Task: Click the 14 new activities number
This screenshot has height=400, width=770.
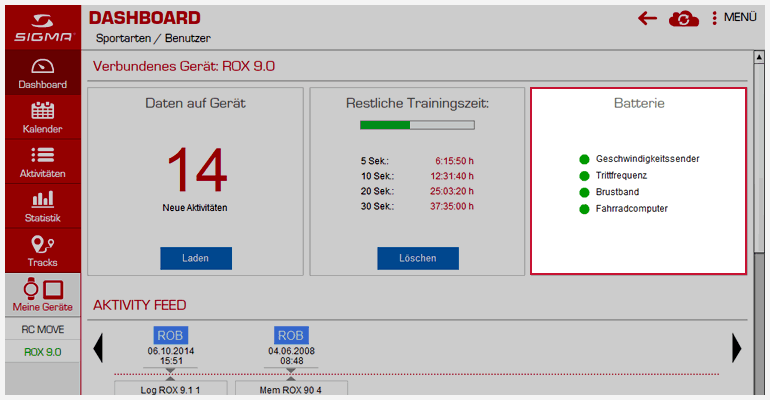Action: (197, 170)
